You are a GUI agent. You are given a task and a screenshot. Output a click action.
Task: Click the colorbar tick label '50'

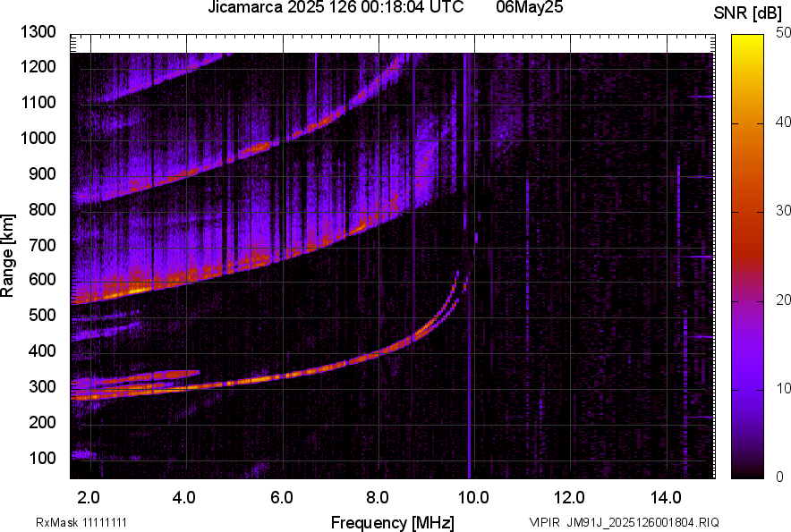point(783,33)
